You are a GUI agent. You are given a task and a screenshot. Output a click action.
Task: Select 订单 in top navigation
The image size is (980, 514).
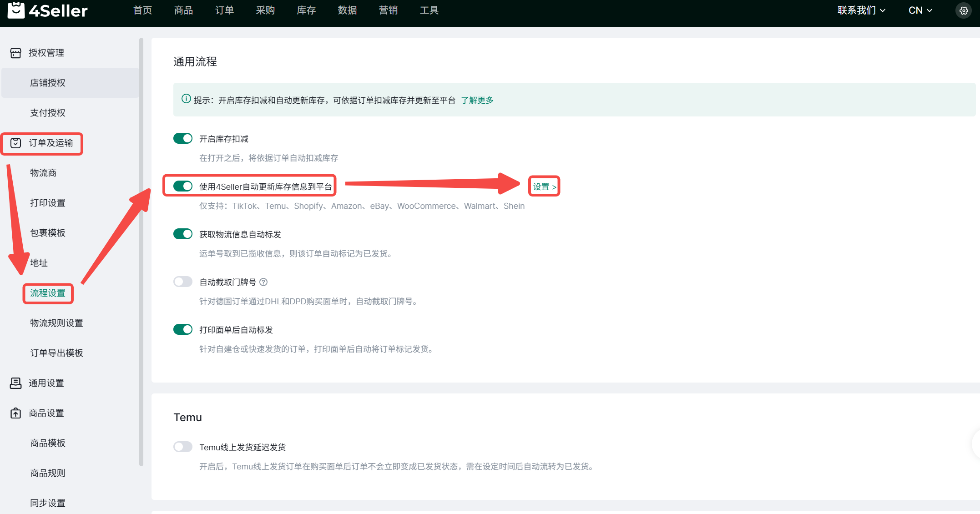tap(224, 10)
